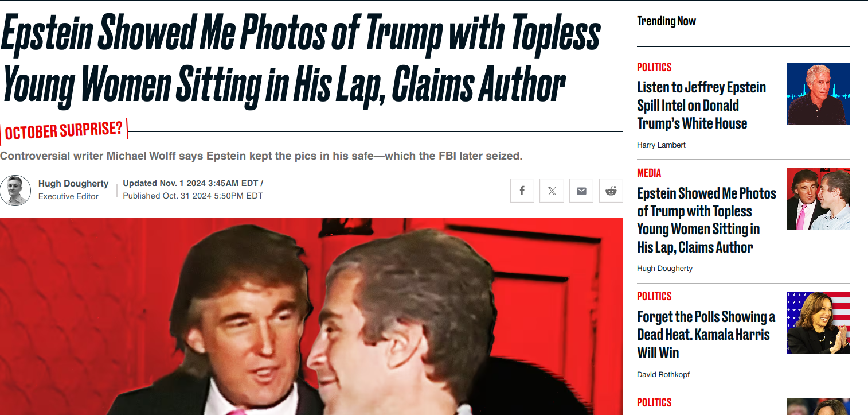Viewport: 868px width, 415px height.
Task: Open the trending Epstein photos headline in sidebar
Action: pos(706,220)
